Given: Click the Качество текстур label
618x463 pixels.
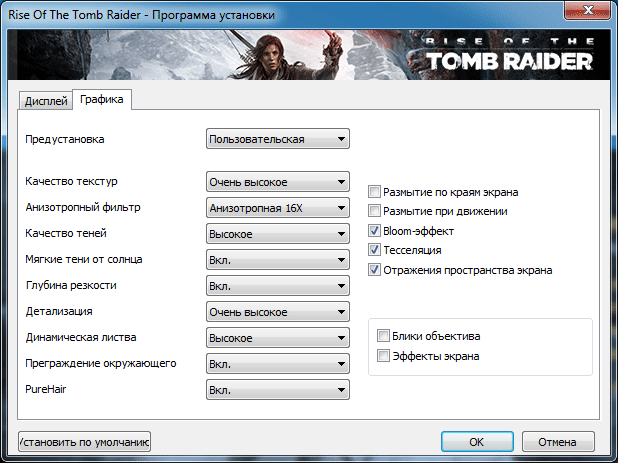Looking at the screenshot, I should pos(71,181).
